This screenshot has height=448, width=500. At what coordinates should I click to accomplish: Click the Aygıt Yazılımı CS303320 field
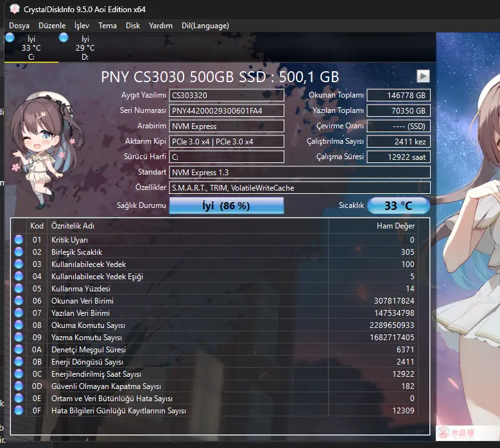click(227, 95)
